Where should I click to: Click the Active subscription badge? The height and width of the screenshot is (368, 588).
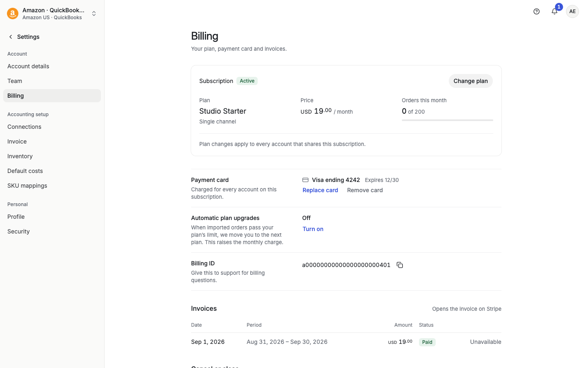click(x=247, y=81)
